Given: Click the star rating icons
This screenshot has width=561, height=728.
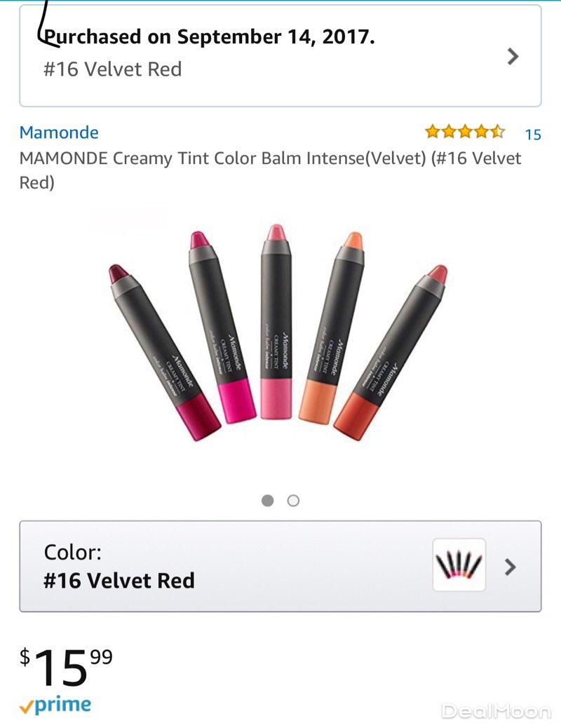Looking at the screenshot, I should pos(464,132).
